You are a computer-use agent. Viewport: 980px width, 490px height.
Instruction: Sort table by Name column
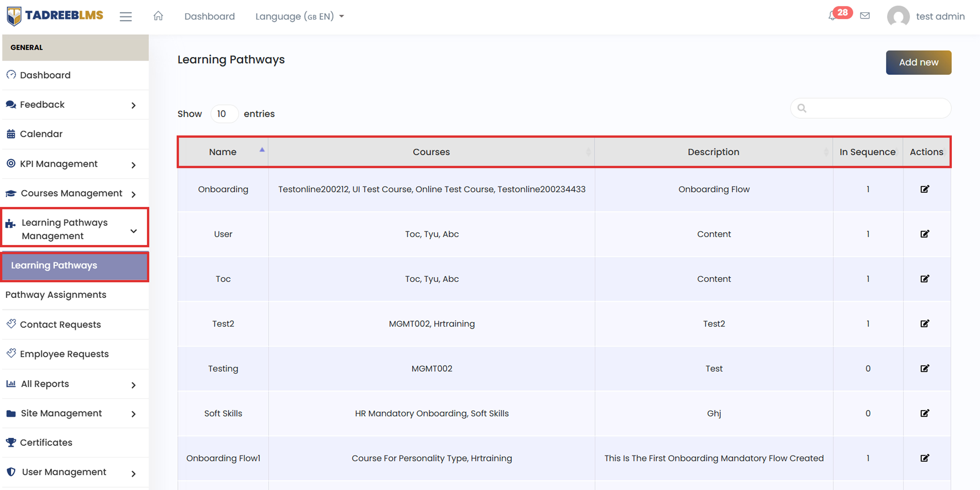[223, 152]
